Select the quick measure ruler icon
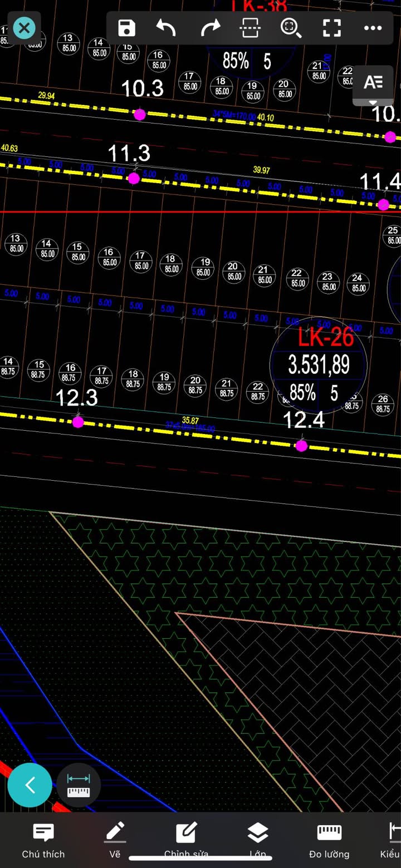Screen dimensions: 401x868 (79, 785)
